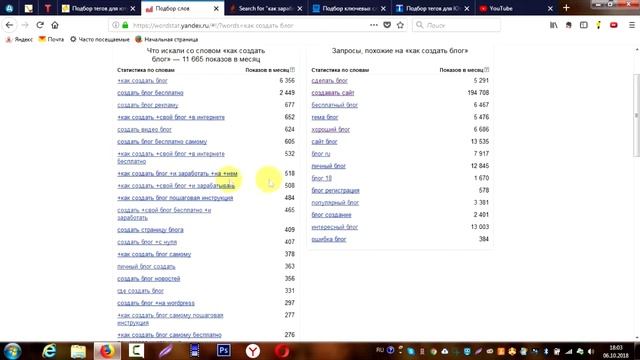Viewport: 640px width, 360px height.
Task: Open the "Часто посещаемые" bookmarks folder
Action: (100, 40)
